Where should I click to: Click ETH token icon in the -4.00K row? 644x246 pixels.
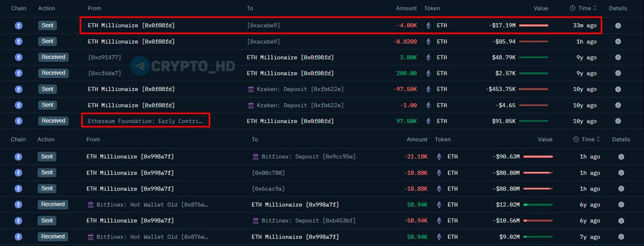tap(429, 25)
